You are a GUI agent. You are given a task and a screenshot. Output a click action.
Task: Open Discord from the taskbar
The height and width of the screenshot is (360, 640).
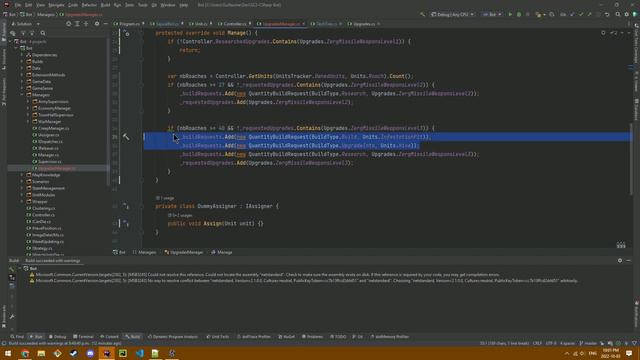(x=90, y=353)
